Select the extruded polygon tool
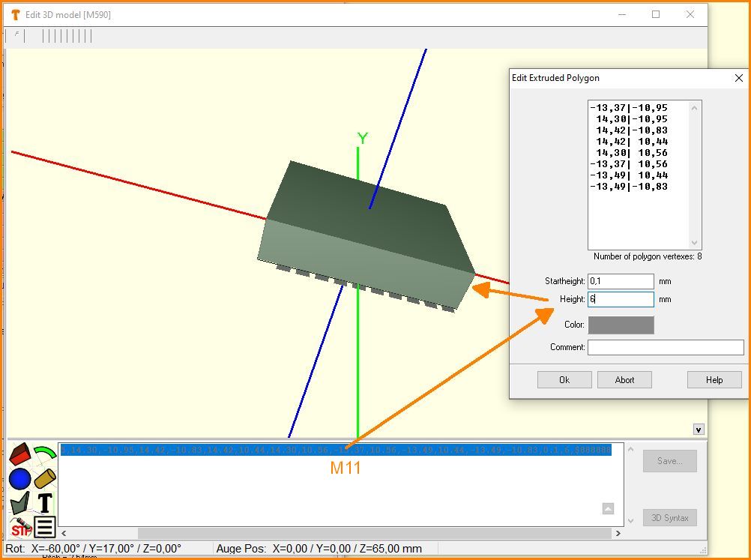Image resolution: width=751 pixels, height=560 pixels. point(19,503)
